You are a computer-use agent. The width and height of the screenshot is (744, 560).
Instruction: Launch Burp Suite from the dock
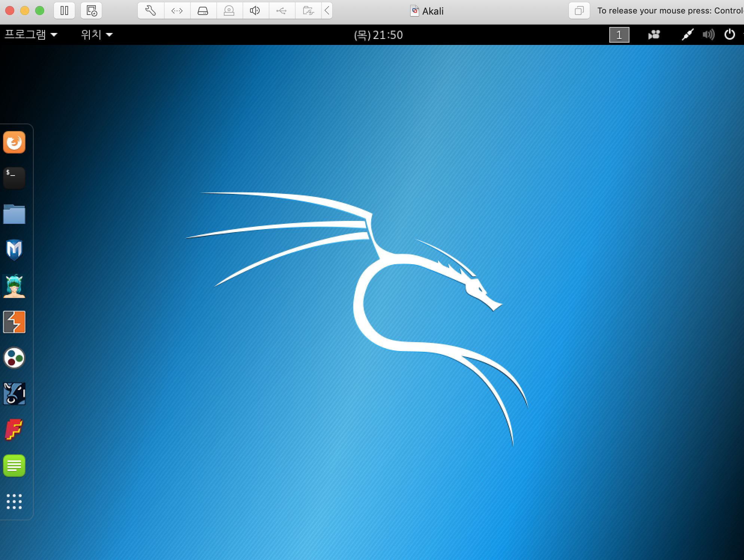tap(14, 322)
